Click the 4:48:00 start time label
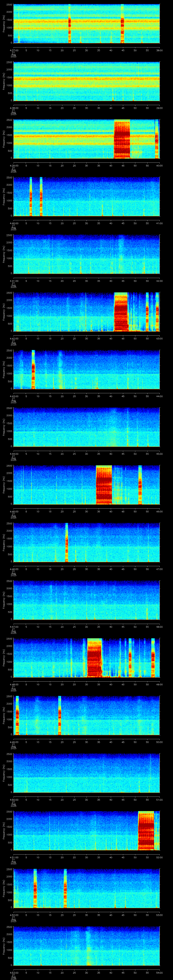Image resolution: width=173 pixels, height=980 pixels. [14, 684]
